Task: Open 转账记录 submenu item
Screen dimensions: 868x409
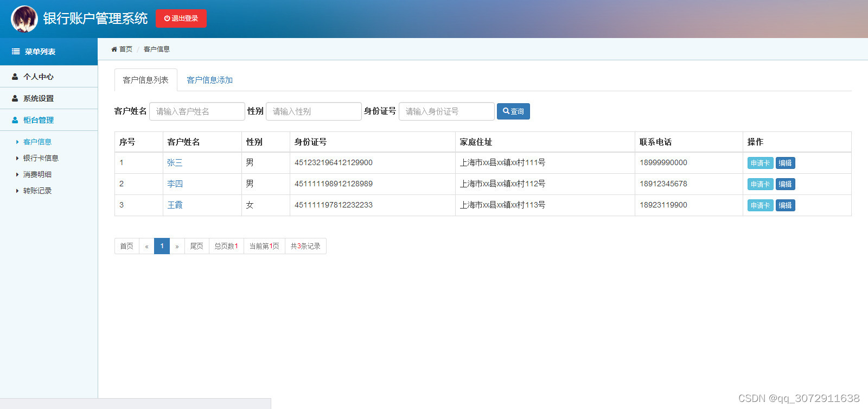Action: [x=37, y=191]
